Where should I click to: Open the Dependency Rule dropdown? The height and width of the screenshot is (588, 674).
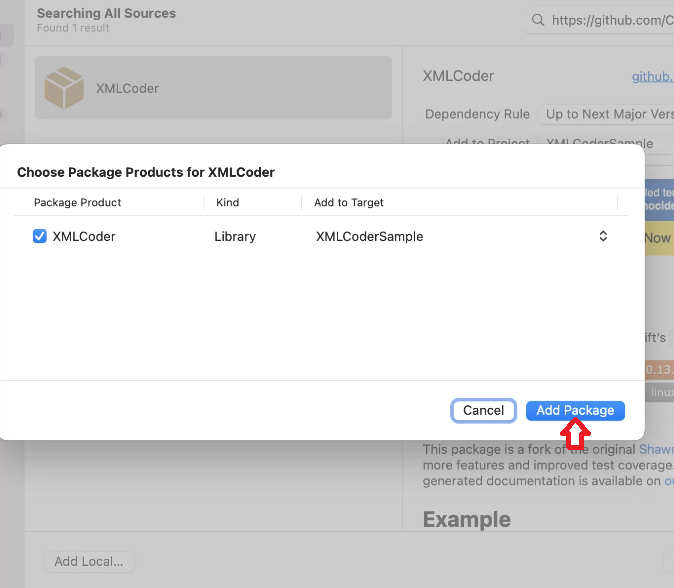[606, 114]
